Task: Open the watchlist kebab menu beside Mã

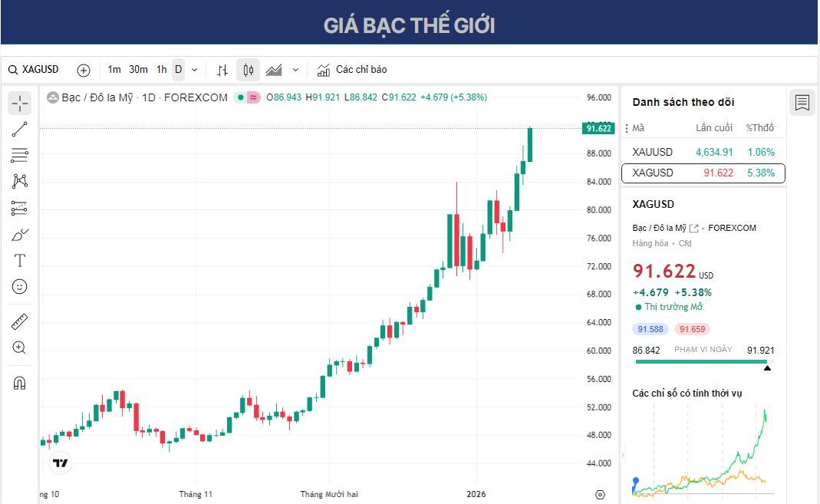Action: (x=628, y=127)
